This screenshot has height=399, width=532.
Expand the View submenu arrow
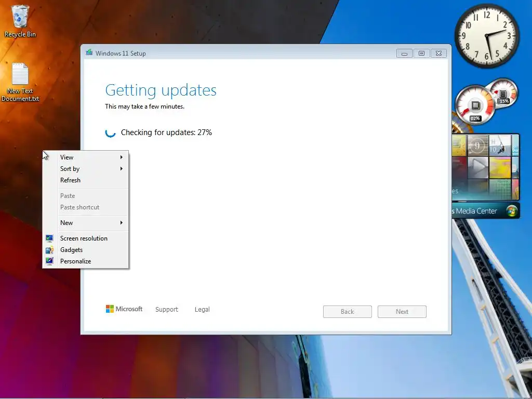coord(121,157)
